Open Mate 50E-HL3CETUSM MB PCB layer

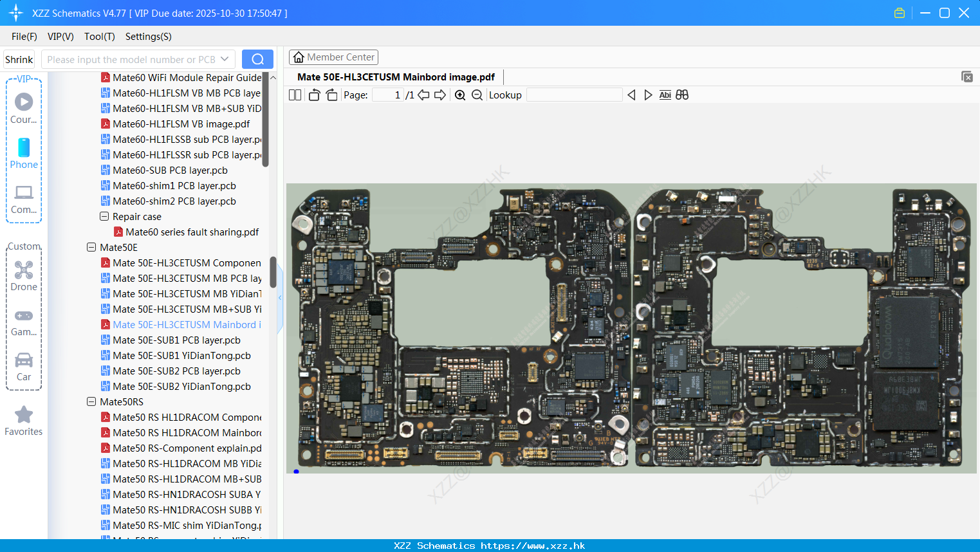click(x=181, y=279)
